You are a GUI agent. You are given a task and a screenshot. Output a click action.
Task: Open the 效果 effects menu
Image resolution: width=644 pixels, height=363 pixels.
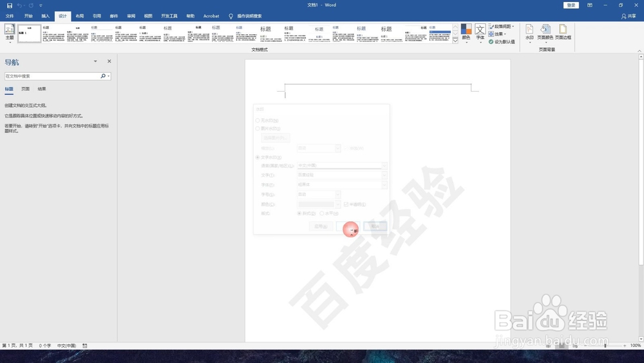click(x=497, y=34)
